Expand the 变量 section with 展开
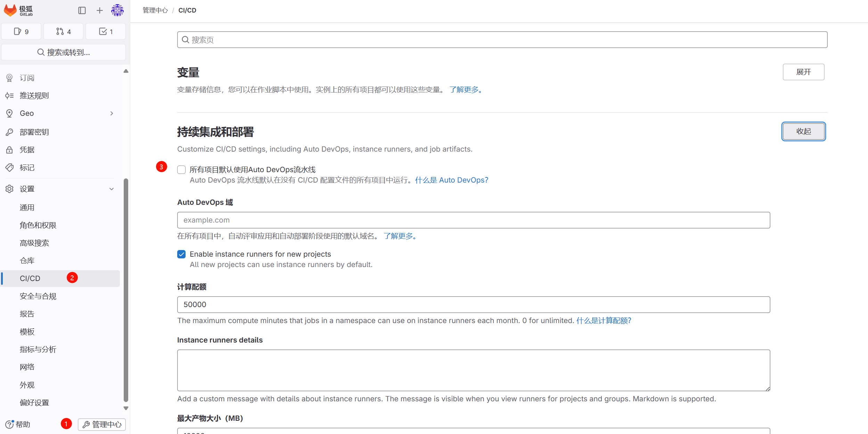This screenshot has height=434, width=868. point(803,72)
